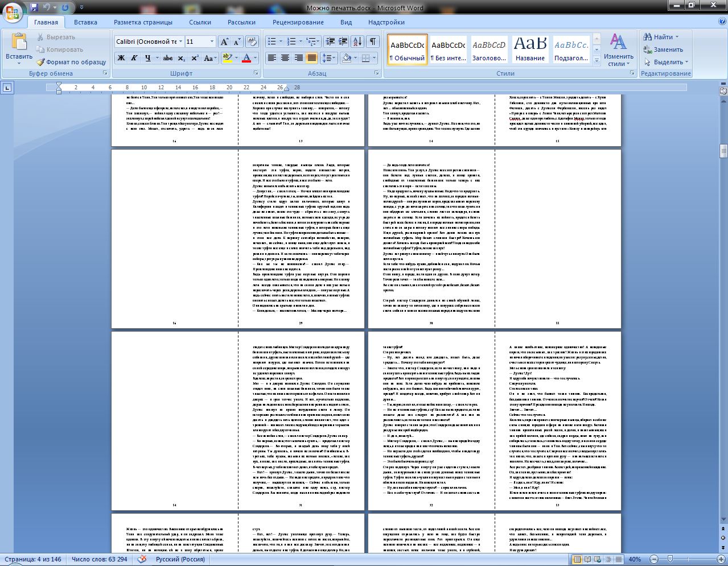This screenshot has width=728, height=566.
Task: Click the Save icon in quick access toolbar
Action: [x=34, y=8]
